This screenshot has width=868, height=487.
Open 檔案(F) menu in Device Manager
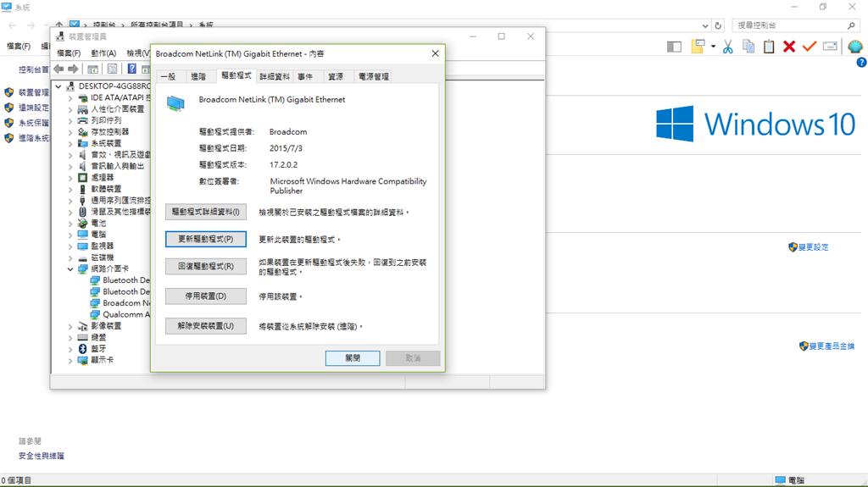click(x=69, y=53)
